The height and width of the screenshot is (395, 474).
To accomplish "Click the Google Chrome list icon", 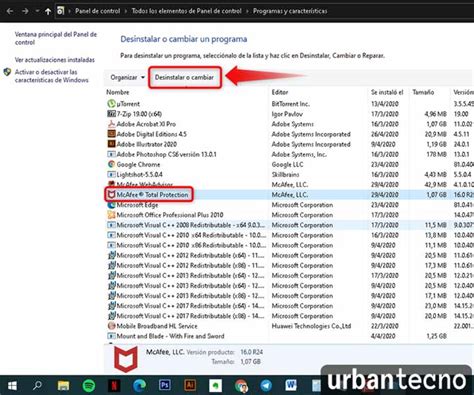I will (111, 164).
